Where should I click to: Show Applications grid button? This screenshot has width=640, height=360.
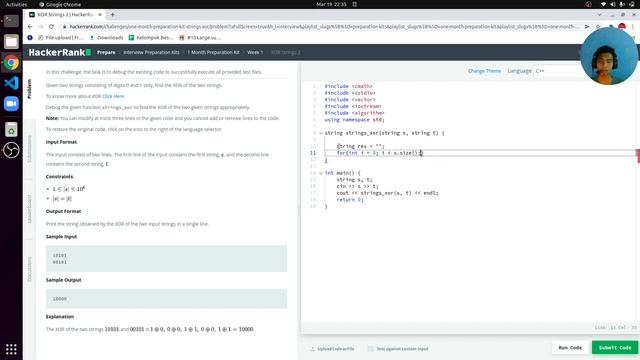point(11,349)
